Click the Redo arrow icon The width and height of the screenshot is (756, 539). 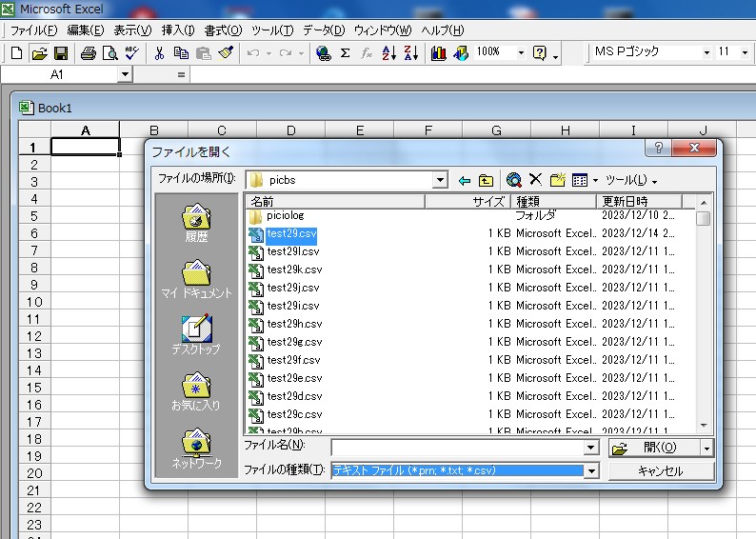286,53
